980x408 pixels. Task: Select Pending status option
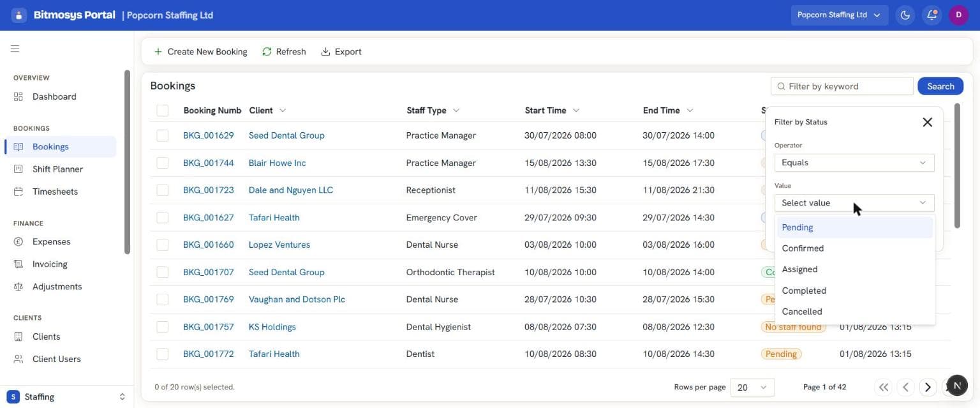pos(854,227)
